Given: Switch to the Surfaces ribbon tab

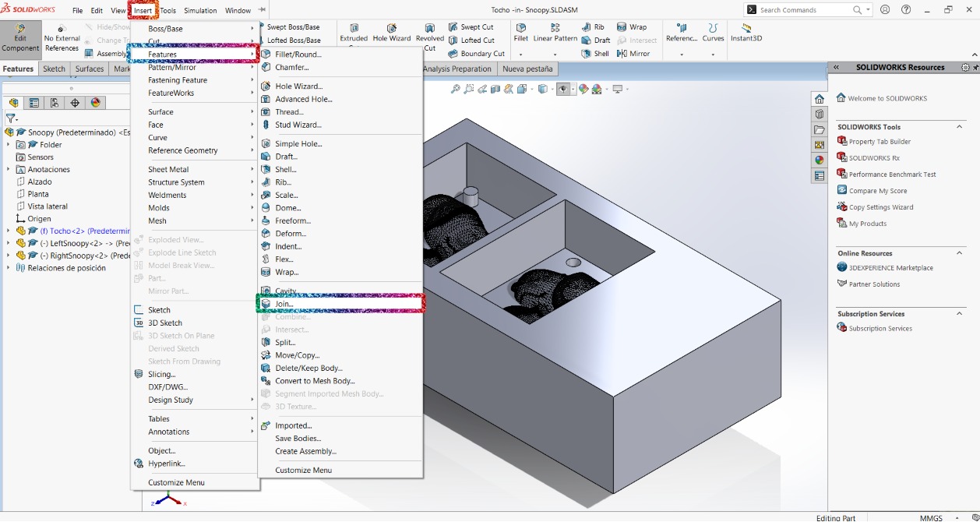Looking at the screenshot, I should click(x=90, y=69).
